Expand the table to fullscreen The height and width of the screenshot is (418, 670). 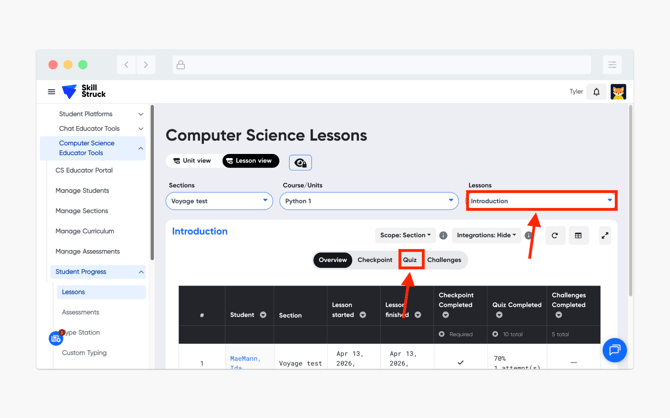(x=604, y=236)
